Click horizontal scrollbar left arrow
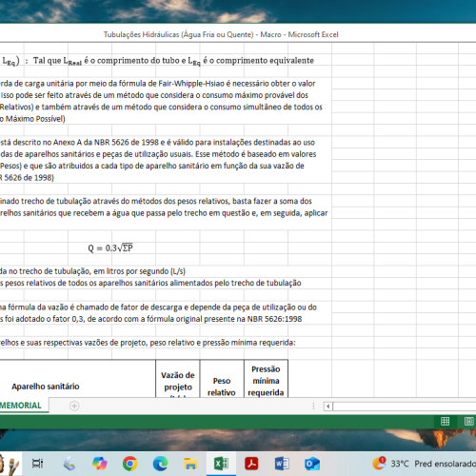This screenshot has height=476, width=476. [328, 407]
